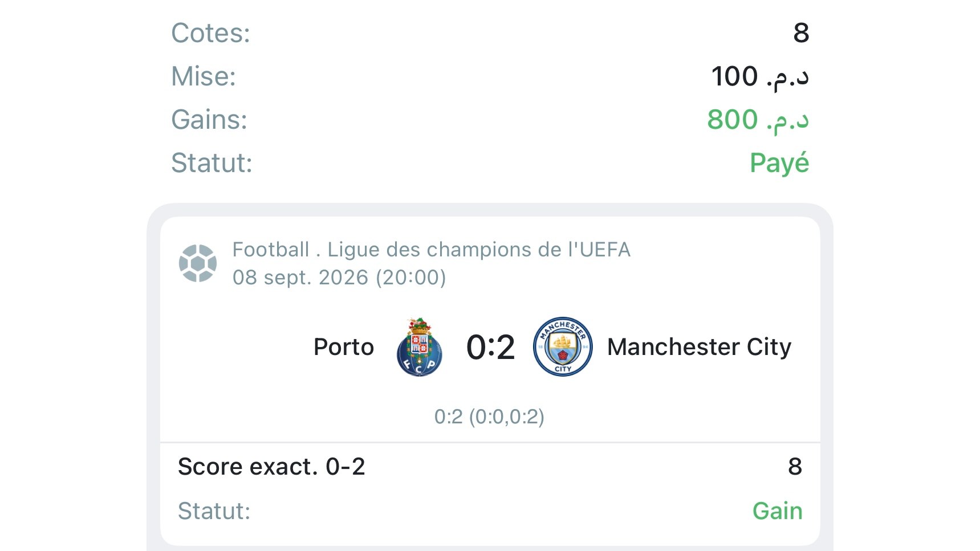Click the bet odds value 8 in card

(x=795, y=467)
